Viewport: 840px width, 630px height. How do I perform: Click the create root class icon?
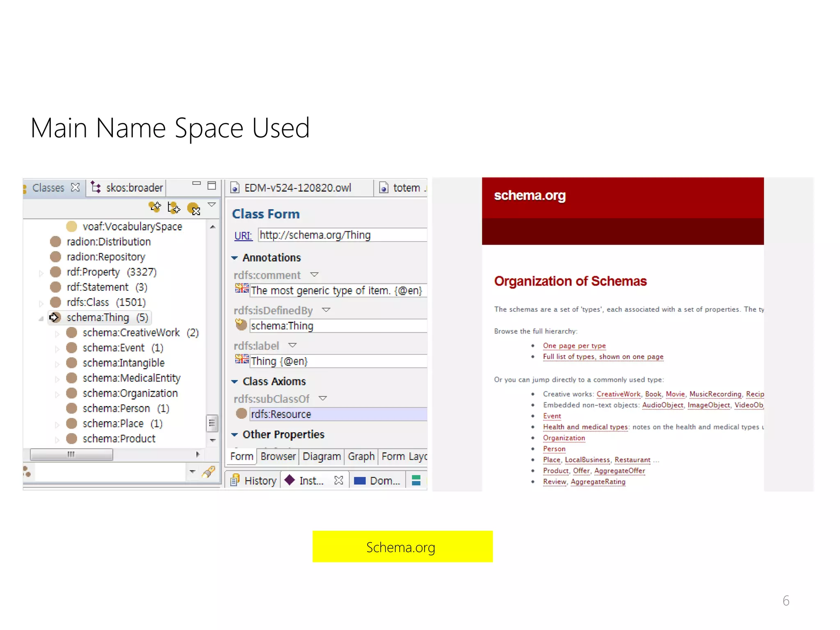coord(155,208)
